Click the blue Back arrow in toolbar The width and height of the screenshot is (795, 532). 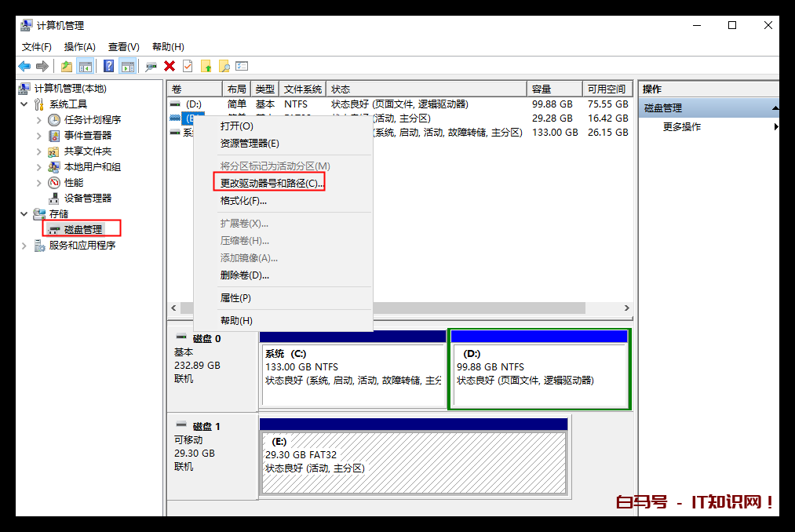pyautogui.click(x=24, y=67)
